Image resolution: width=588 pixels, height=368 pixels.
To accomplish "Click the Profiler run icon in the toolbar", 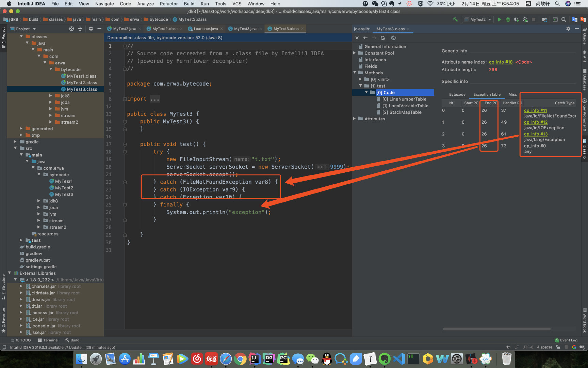I will click(525, 19).
